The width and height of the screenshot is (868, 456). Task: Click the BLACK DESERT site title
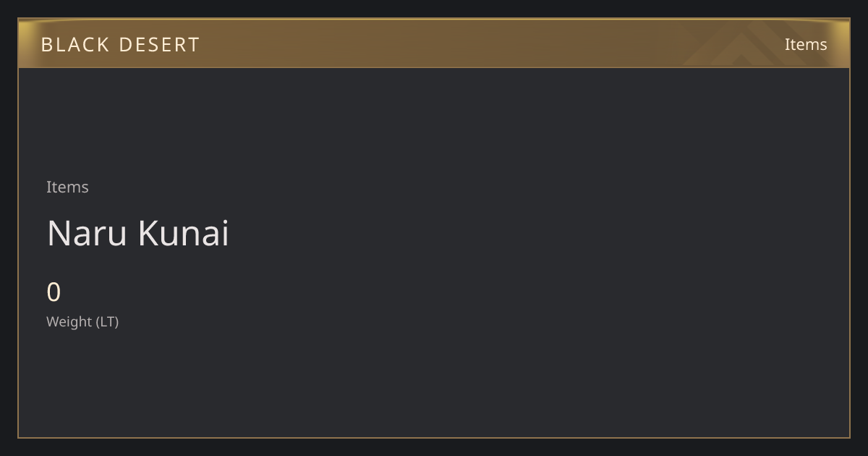point(120,44)
